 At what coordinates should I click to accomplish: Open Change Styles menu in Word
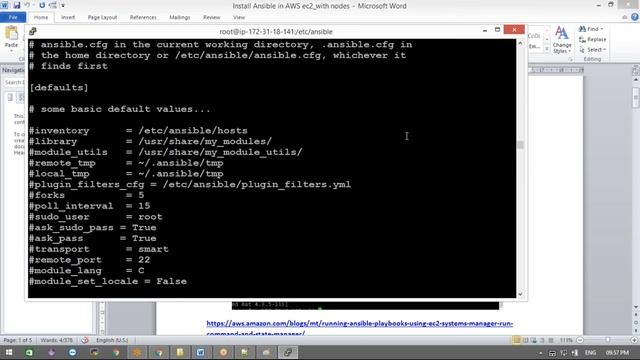562,39
